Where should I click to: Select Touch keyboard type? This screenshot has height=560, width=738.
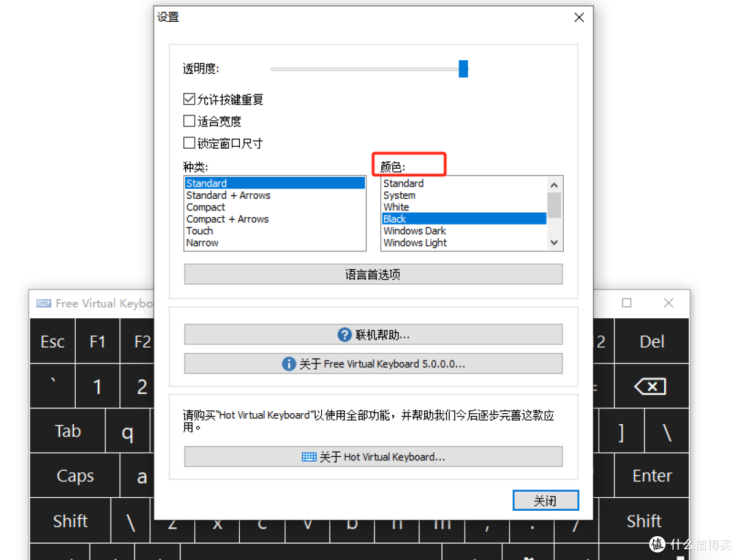[275, 231]
